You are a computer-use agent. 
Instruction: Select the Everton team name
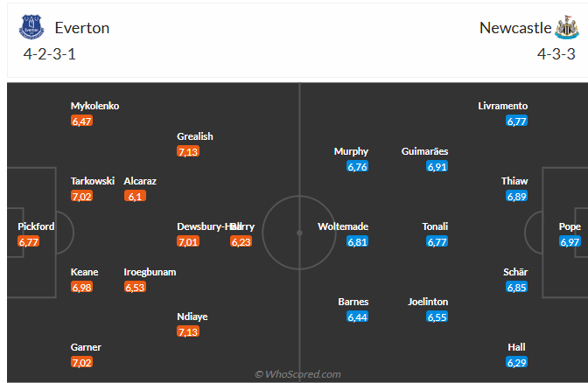[81, 27]
